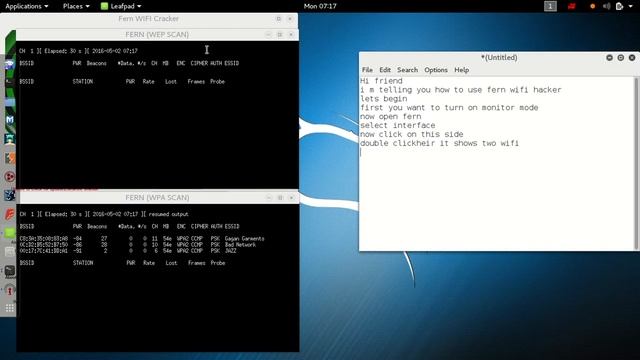Click the 'now open fern' line
The height and width of the screenshot is (360, 640).
click(391, 117)
